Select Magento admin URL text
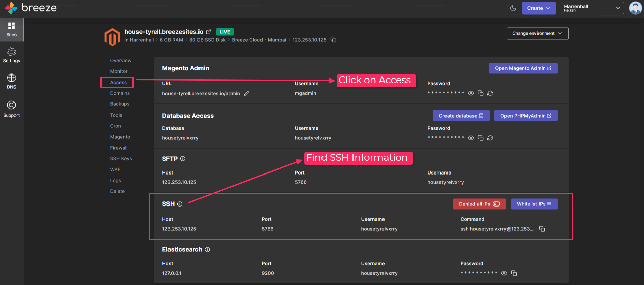The height and width of the screenshot is (285, 644). (x=201, y=94)
